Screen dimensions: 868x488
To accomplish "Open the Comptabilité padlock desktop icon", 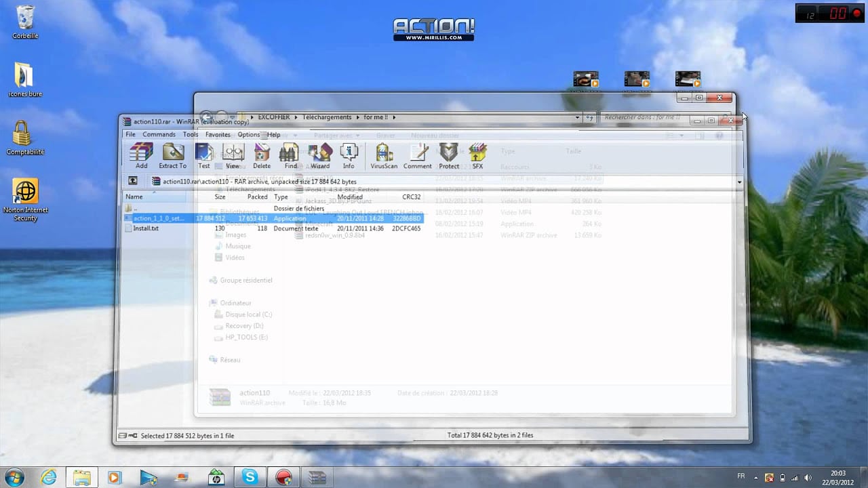I will (x=25, y=138).
